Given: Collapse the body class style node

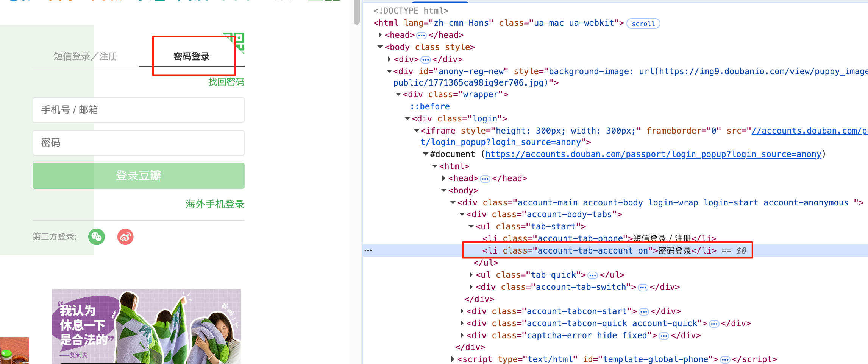Looking at the screenshot, I should click(380, 47).
